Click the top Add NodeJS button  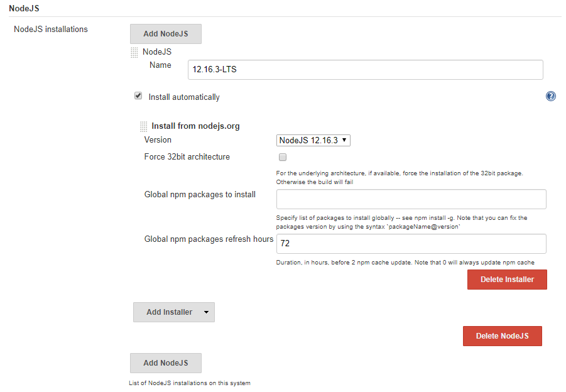166,34
